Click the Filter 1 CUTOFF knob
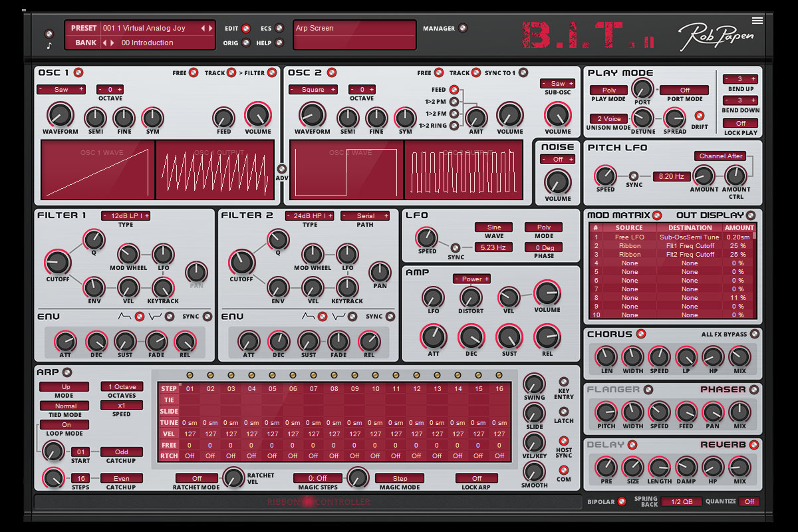Image resolution: width=798 pixels, height=532 pixels. click(x=57, y=262)
